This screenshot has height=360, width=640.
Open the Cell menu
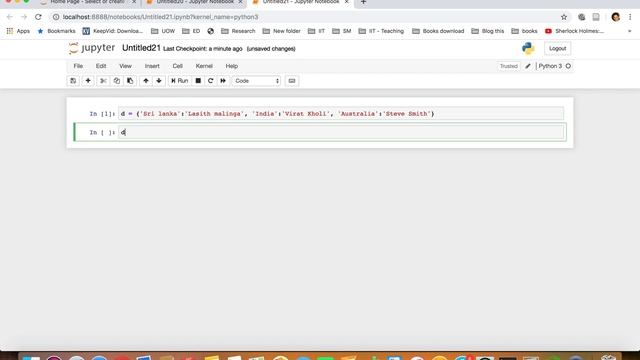click(x=178, y=66)
